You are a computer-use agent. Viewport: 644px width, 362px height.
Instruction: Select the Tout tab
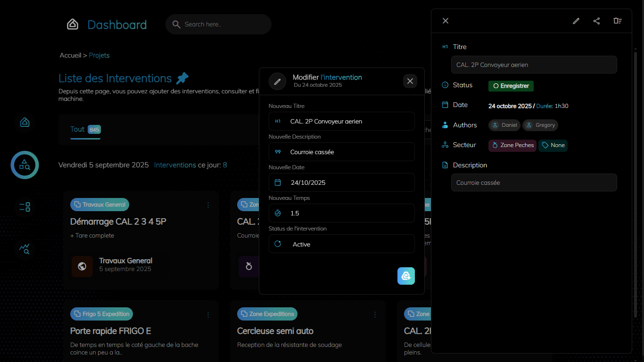(77, 129)
